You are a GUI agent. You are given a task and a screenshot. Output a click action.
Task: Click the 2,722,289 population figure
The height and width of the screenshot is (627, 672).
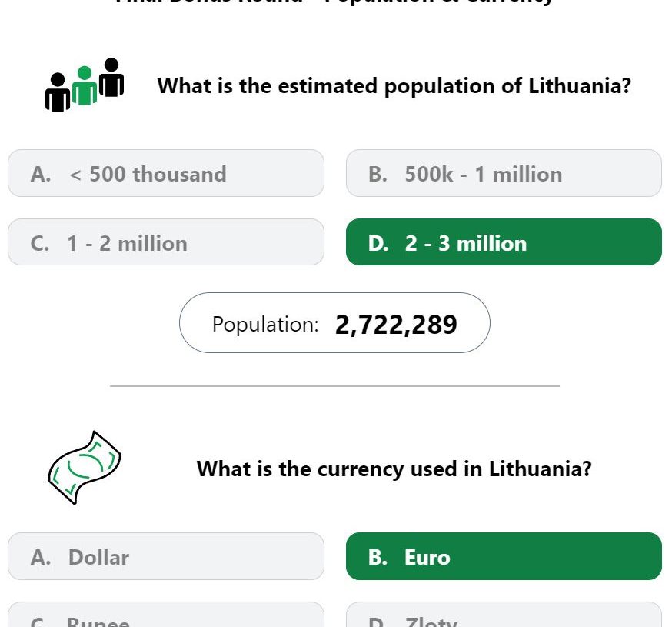[396, 325]
